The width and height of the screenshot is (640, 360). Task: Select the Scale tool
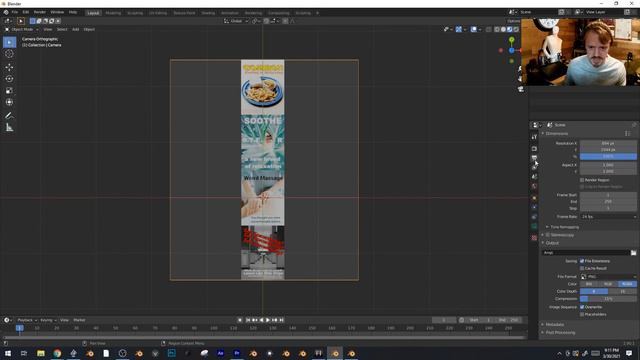9,91
